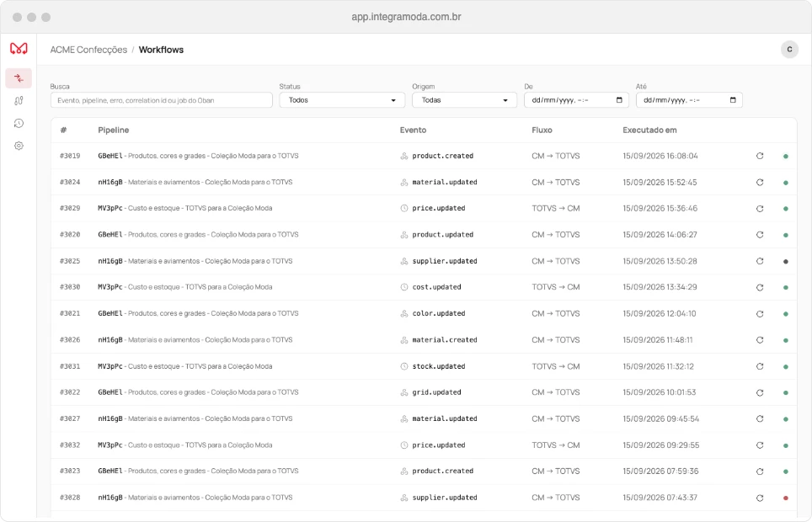Click the retry icon for #3028

[760, 498]
